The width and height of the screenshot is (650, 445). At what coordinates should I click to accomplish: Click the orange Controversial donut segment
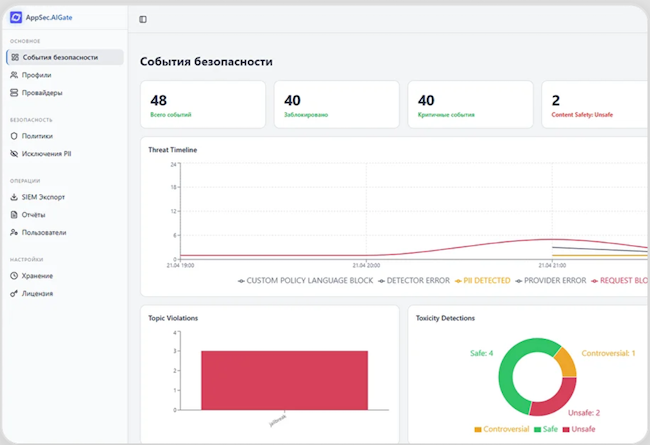point(567,362)
